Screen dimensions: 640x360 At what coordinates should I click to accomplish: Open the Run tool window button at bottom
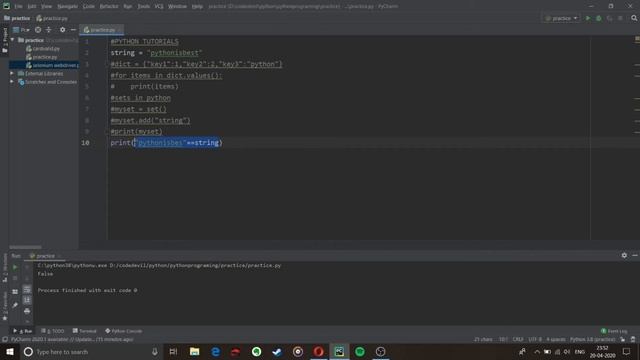pos(23,331)
